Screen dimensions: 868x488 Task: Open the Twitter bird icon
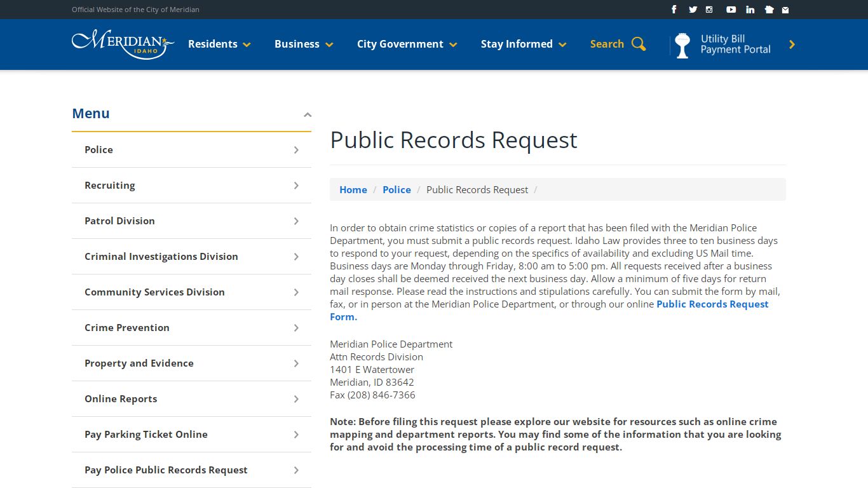coord(693,10)
